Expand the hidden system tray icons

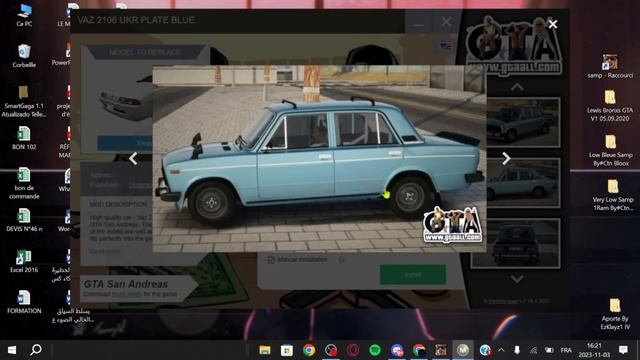501,350
